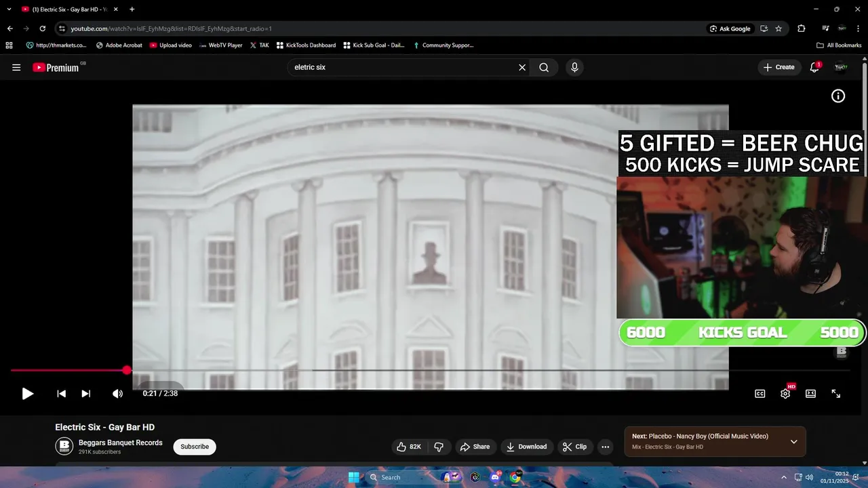Screen dimensions: 868x488
Task: Open the Kick Sub Goal bookmark
Action: tap(374, 45)
